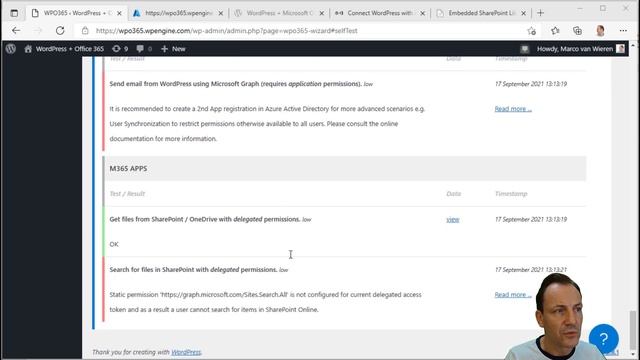Close the Embedded SharePoint tab
The width and height of the screenshot is (640, 360).
[523, 13]
